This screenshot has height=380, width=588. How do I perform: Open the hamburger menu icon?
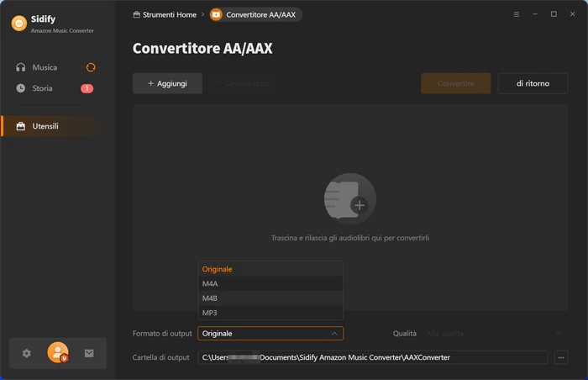point(517,14)
